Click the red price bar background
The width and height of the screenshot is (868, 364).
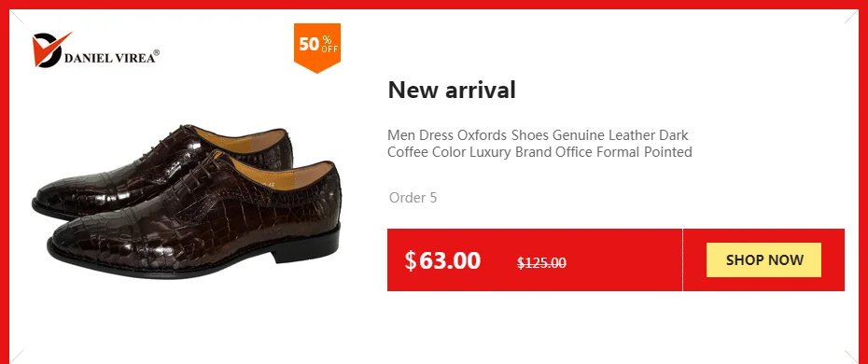[x=535, y=260]
